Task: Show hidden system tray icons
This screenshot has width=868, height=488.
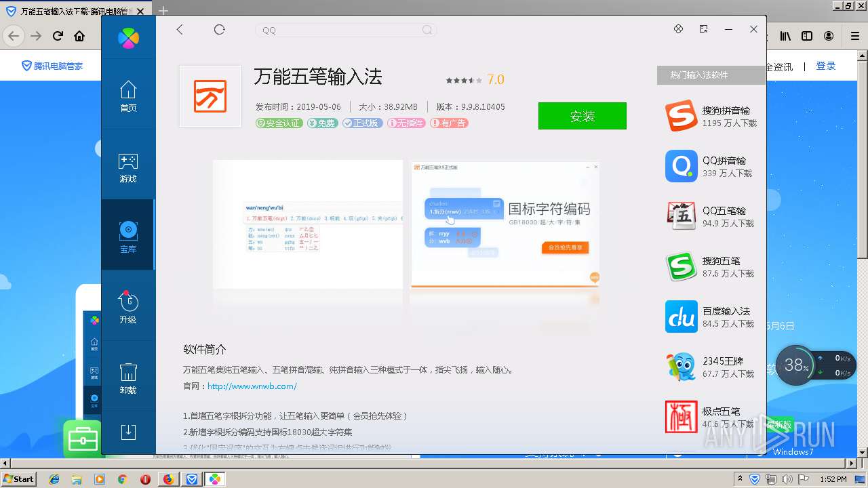Action: click(740, 479)
